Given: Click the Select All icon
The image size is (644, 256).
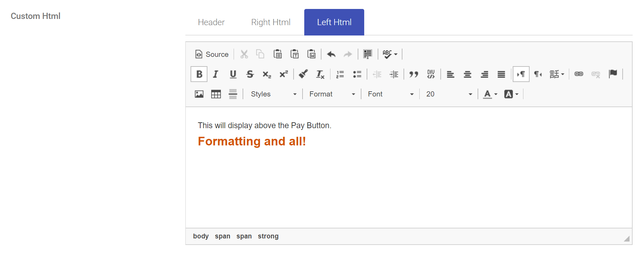Looking at the screenshot, I should [x=368, y=54].
